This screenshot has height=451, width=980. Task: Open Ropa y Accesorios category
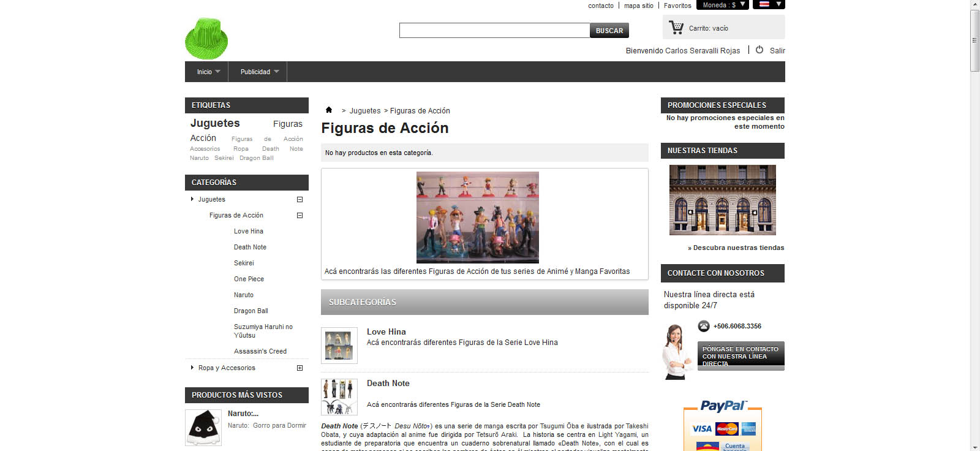[227, 368]
